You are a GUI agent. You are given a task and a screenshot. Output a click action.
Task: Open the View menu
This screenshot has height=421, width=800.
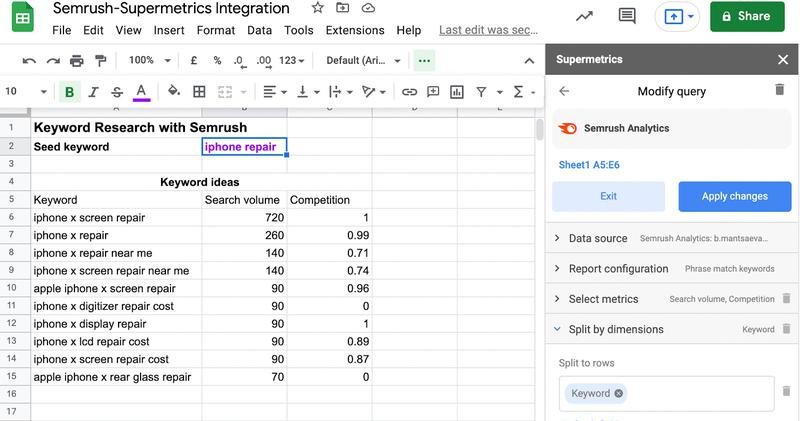(129, 31)
